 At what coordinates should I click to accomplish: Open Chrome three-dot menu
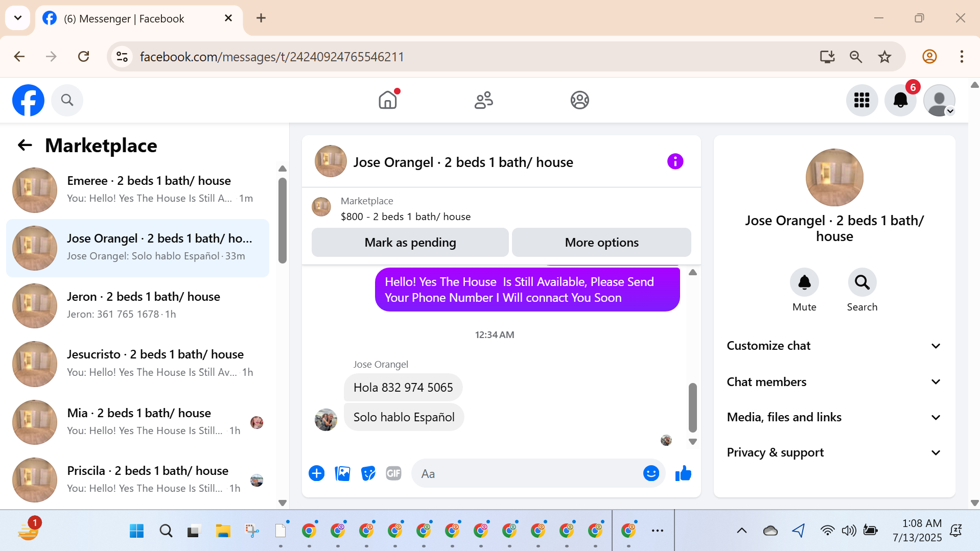pyautogui.click(x=962, y=57)
